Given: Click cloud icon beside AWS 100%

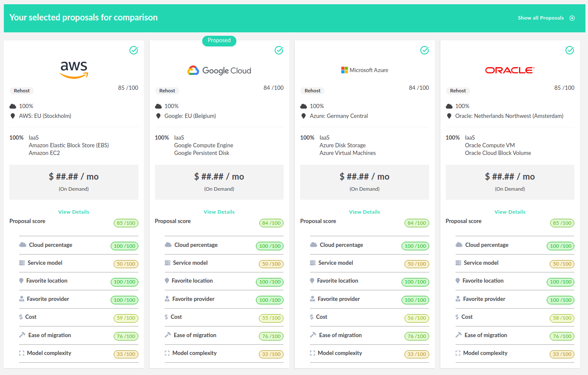Looking at the screenshot, I should click(13, 106).
